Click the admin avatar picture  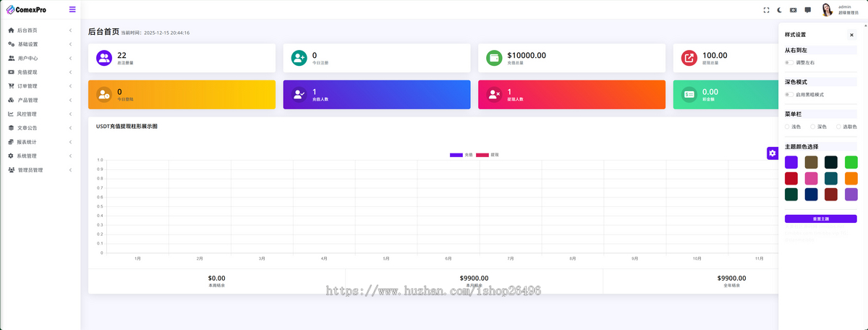coord(827,9)
